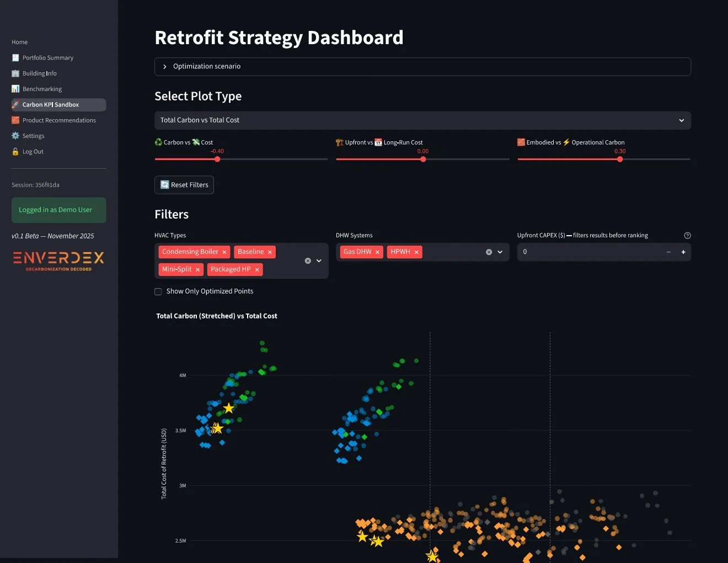Open the Upfront CAPEX help question-mark icon
The image size is (728, 563).
[687, 235]
